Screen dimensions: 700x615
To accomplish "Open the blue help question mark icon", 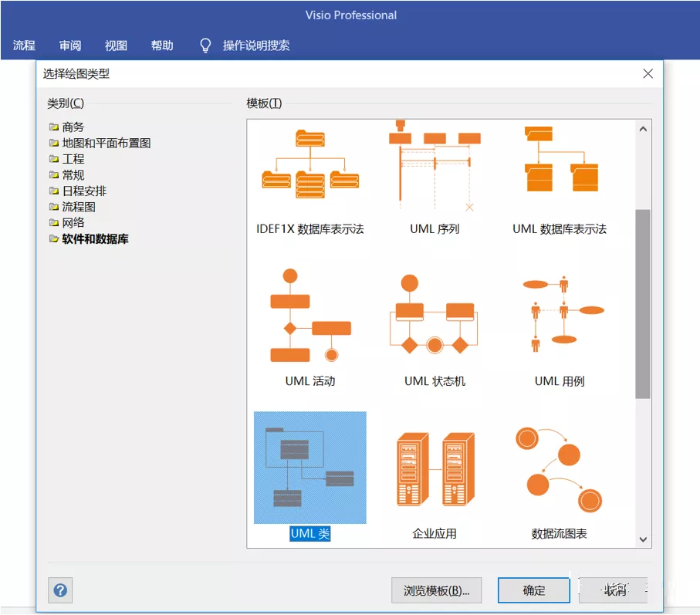I will coord(60,590).
